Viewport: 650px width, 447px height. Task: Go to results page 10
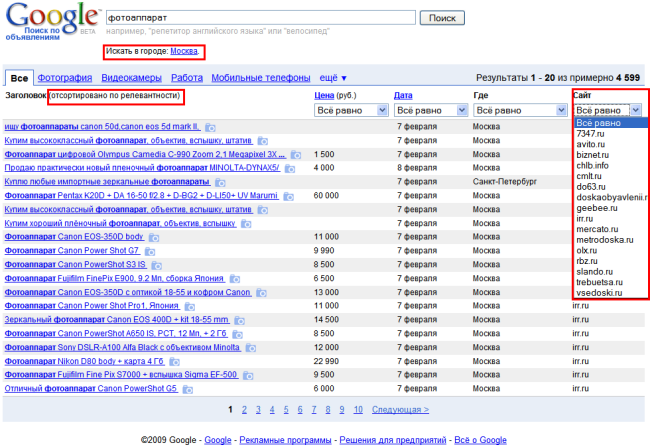tap(358, 410)
